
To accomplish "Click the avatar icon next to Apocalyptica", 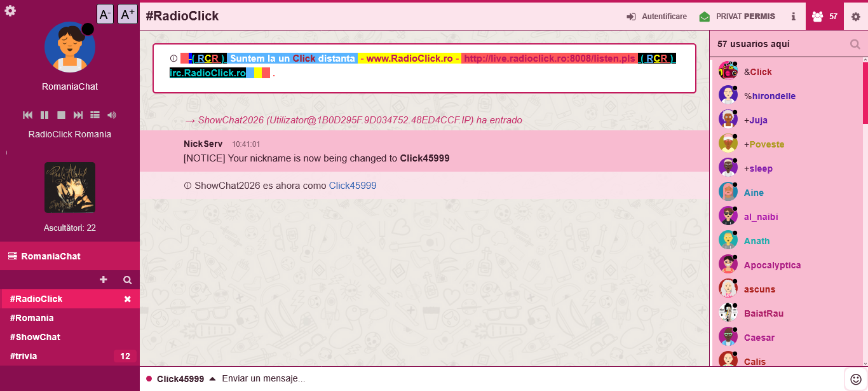I will coord(728,264).
